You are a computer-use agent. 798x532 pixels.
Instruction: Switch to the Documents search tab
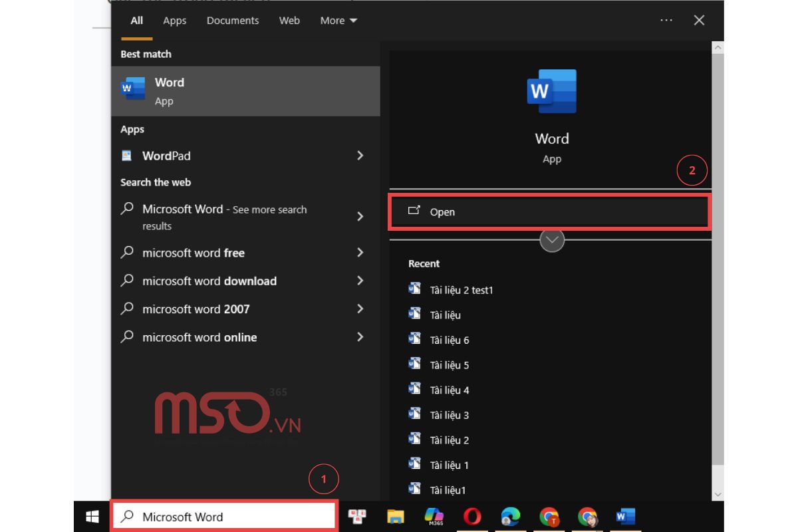[x=233, y=21]
